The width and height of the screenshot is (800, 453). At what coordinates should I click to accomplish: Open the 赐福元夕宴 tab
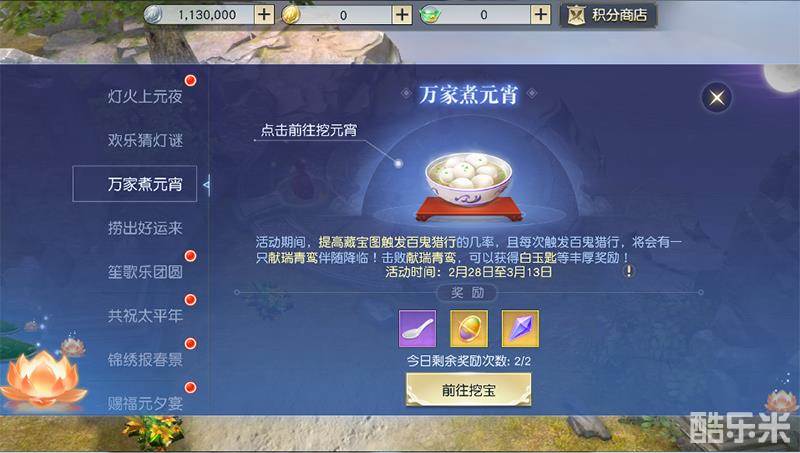145,403
